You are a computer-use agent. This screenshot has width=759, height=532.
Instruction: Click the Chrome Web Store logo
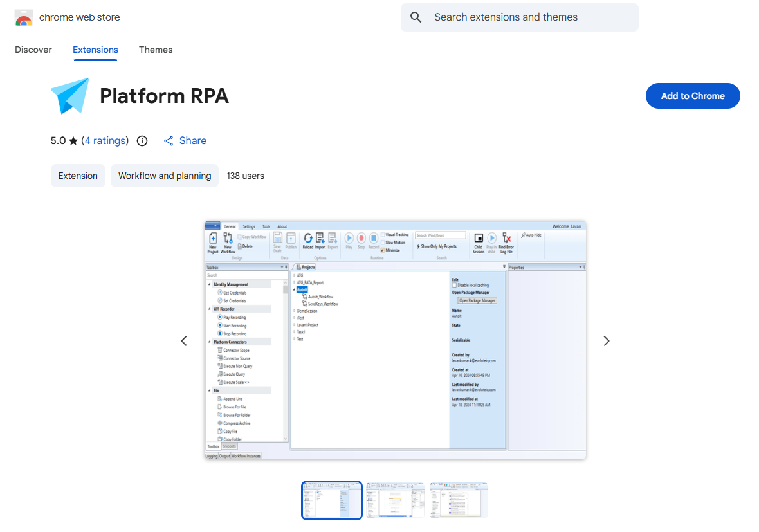24,17
